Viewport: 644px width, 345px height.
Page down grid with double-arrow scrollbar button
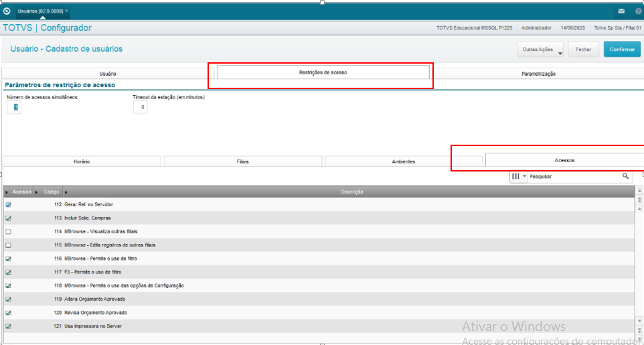[x=639, y=330]
